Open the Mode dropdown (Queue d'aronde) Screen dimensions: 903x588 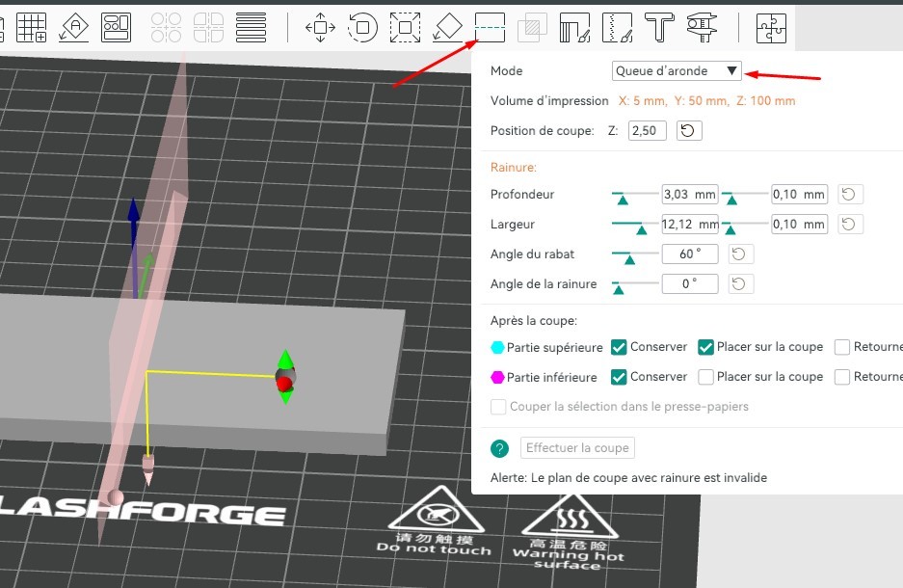(677, 70)
